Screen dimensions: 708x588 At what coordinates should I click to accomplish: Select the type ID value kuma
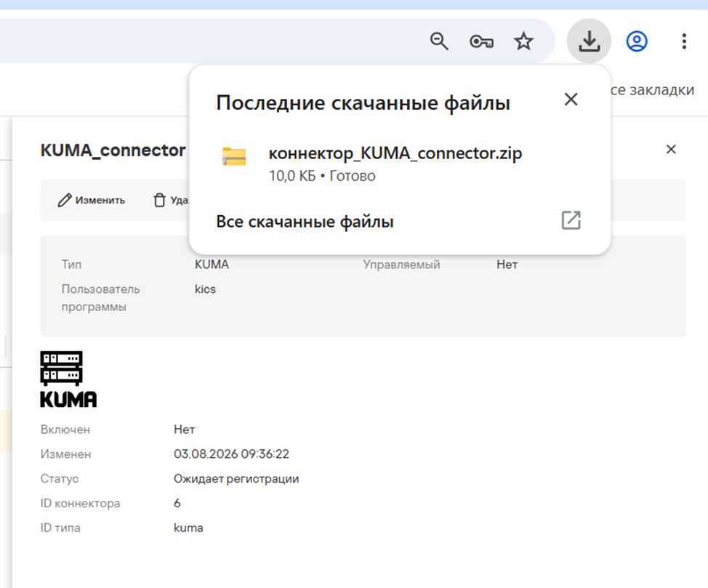coord(188,528)
